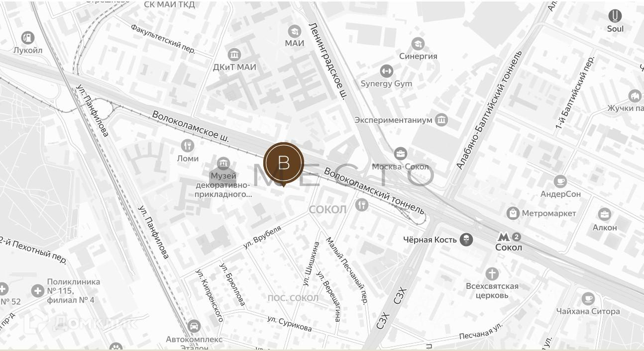Image resolution: width=644 pixels, height=351 pixels.
Task: Select the Экспериментаниум museum icon
Action: 441,120
